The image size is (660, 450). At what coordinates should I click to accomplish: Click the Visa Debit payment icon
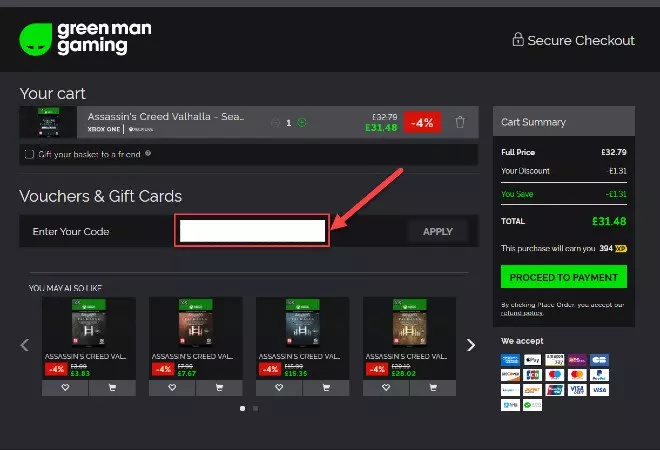tap(577, 390)
